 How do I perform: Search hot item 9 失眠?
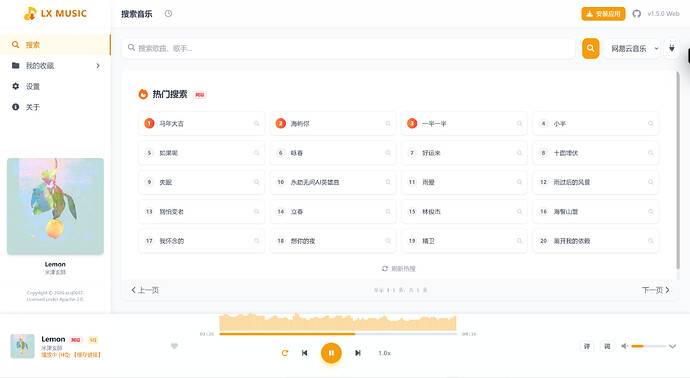(202, 182)
